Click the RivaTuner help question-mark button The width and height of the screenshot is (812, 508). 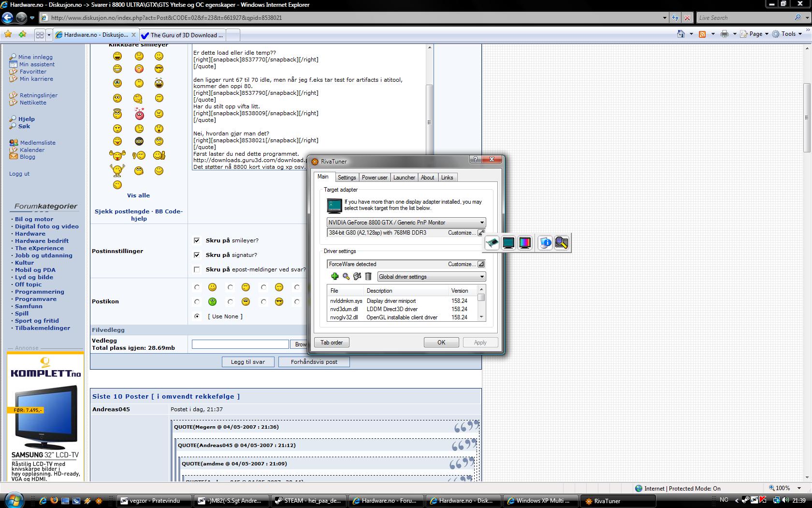tap(475, 159)
